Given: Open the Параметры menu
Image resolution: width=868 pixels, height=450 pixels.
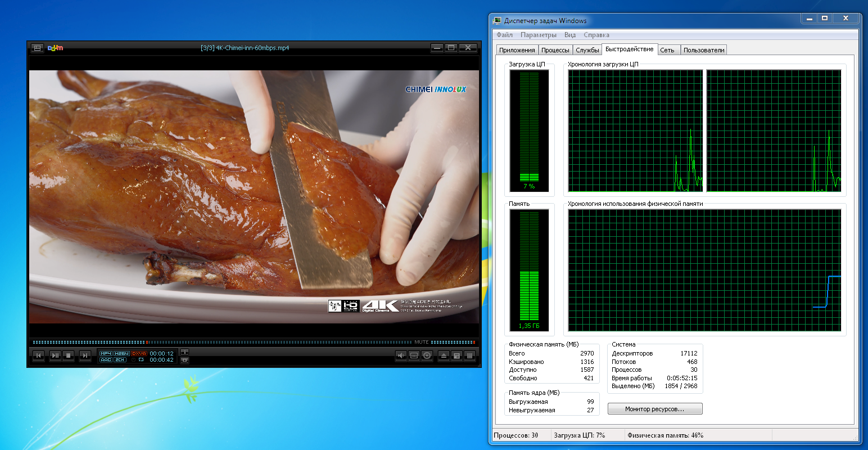Looking at the screenshot, I should (539, 35).
